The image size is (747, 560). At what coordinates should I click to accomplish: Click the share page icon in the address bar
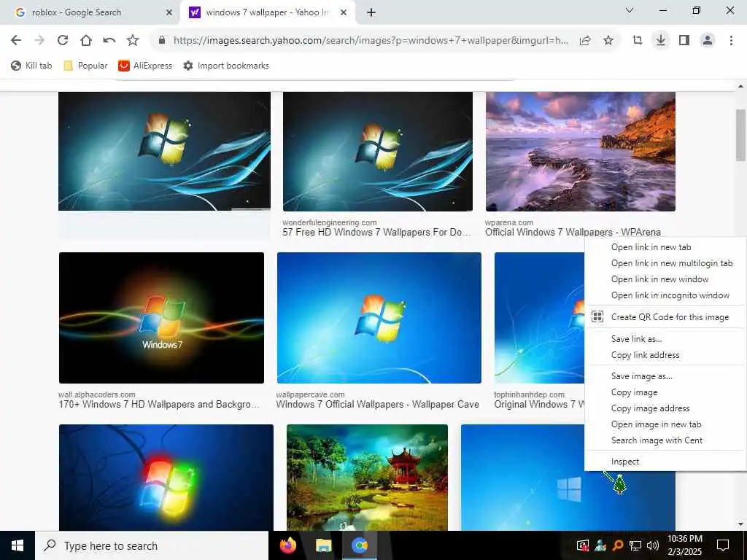coord(585,41)
